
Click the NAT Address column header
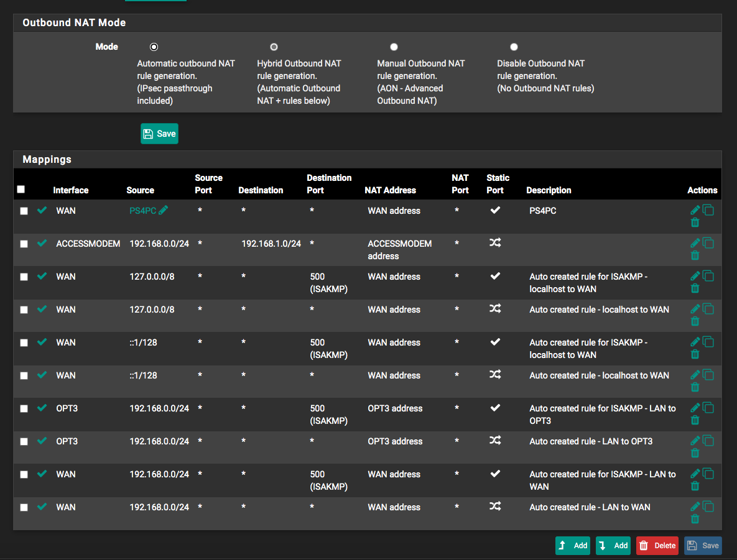point(390,190)
